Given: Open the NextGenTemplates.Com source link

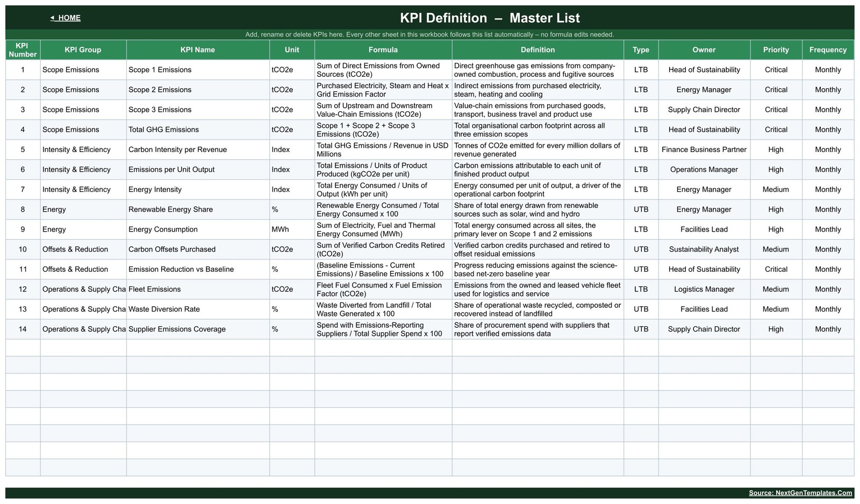Looking at the screenshot, I should (x=800, y=493).
